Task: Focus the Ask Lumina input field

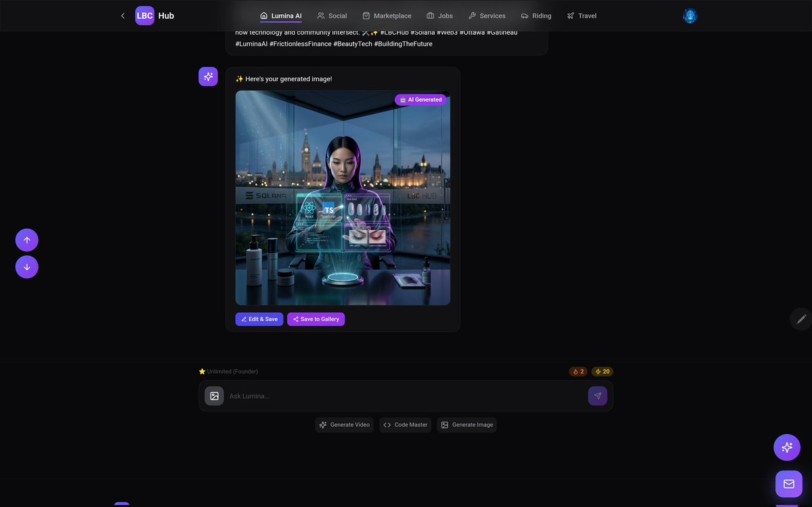Action: click(x=406, y=396)
